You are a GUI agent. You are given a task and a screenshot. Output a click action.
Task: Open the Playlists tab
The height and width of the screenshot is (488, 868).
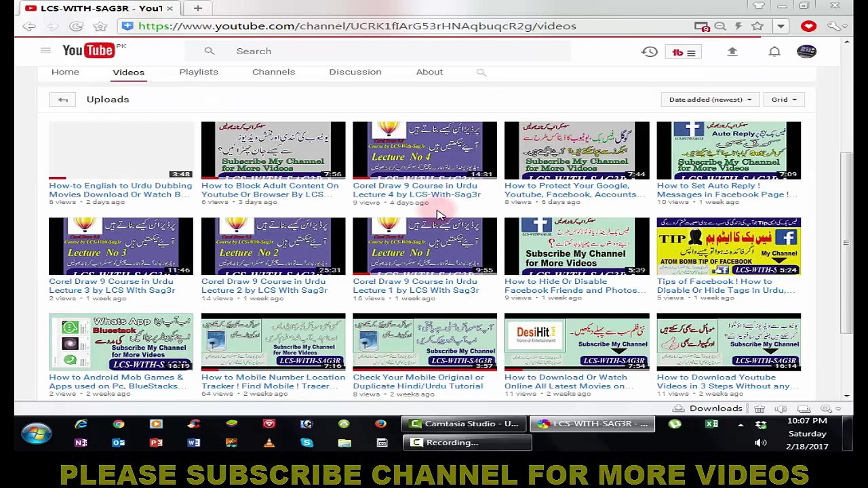click(199, 72)
